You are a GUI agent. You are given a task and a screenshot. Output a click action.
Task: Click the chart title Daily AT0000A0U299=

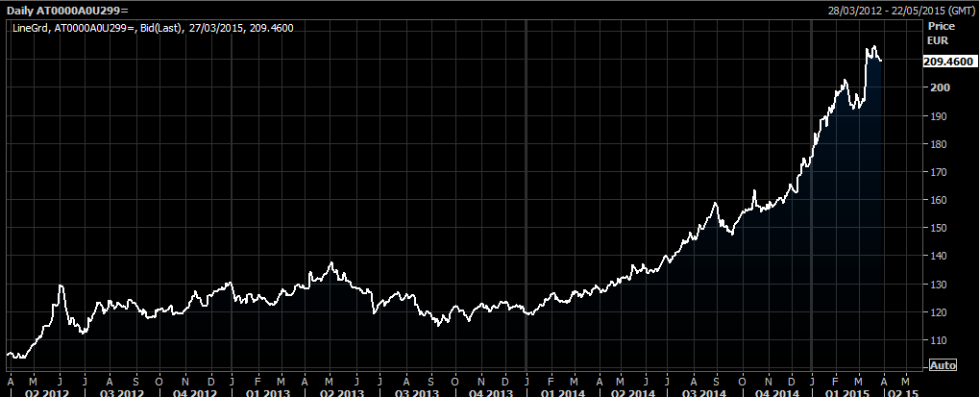coord(67,11)
